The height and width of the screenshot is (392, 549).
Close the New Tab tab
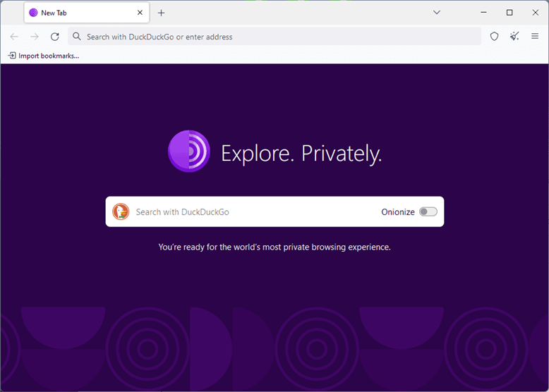click(x=140, y=13)
